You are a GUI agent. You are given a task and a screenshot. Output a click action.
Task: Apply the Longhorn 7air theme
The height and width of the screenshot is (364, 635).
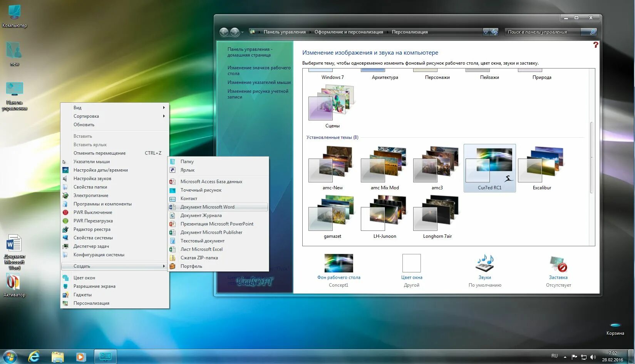tap(437, 217)
